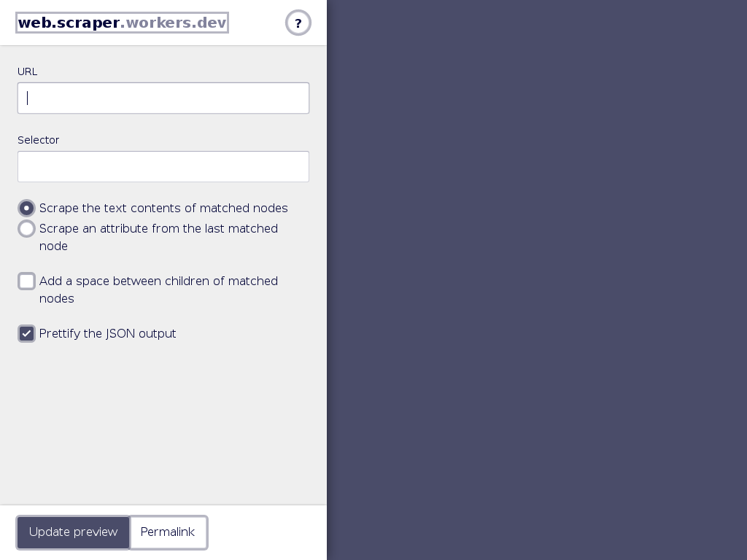Select the 'Scrape an attribute' radio button

pyautogui.click(x=27, y=228)
